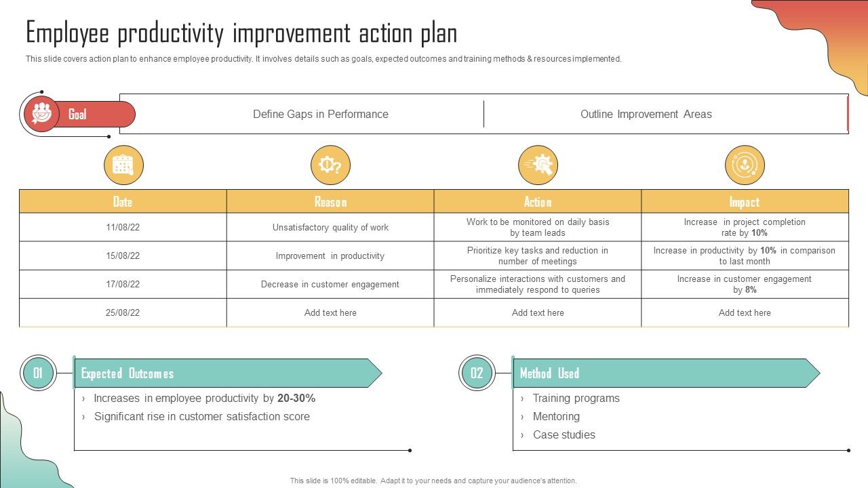
Task: Click 'Increase in productivity by 10%' cell
Action: (745, 256)
